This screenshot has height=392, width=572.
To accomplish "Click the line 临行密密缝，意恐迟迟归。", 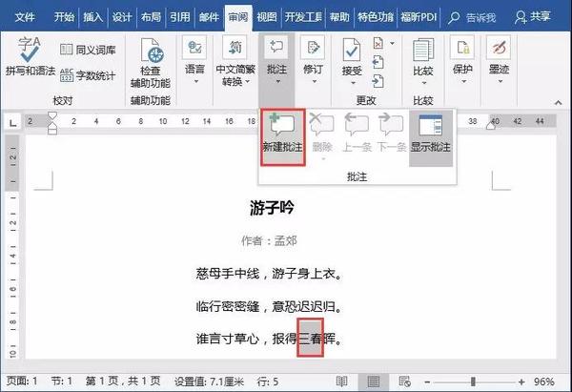I will (x=270, y=306).
